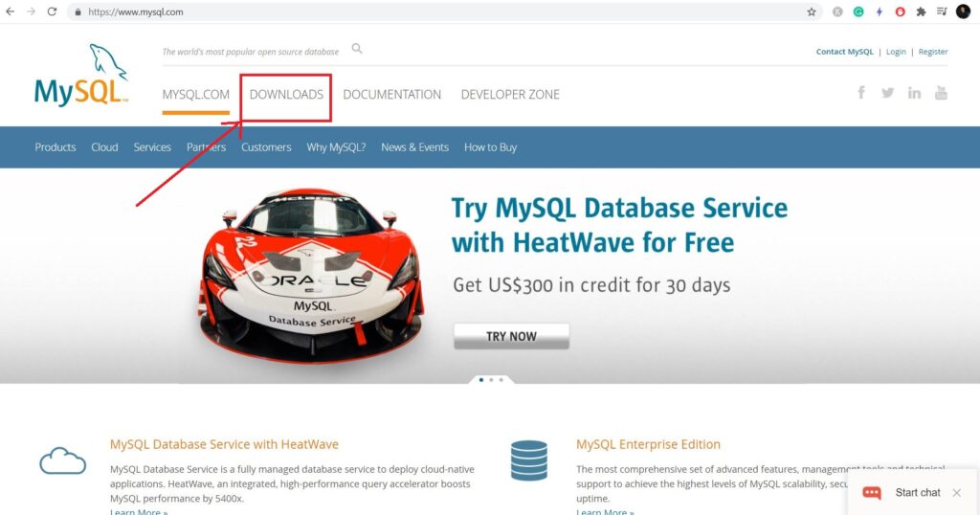Open the Partners menu item
Screen dimensions: 980x515
[x=207, y=146]
